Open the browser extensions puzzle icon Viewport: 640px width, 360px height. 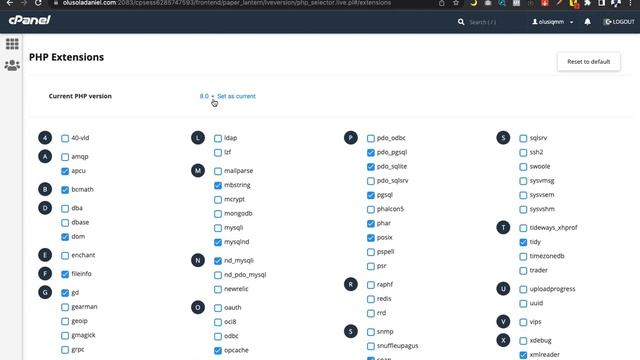[x=587, y=3]
